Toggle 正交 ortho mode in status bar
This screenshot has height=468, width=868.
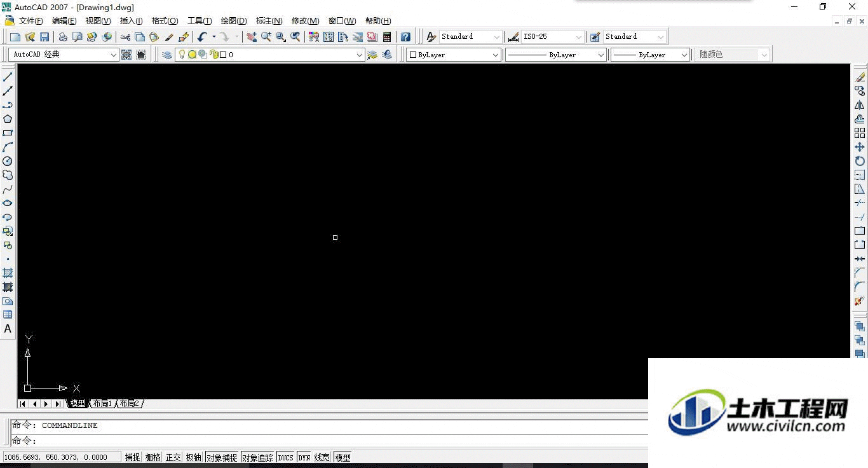point(173,457)
